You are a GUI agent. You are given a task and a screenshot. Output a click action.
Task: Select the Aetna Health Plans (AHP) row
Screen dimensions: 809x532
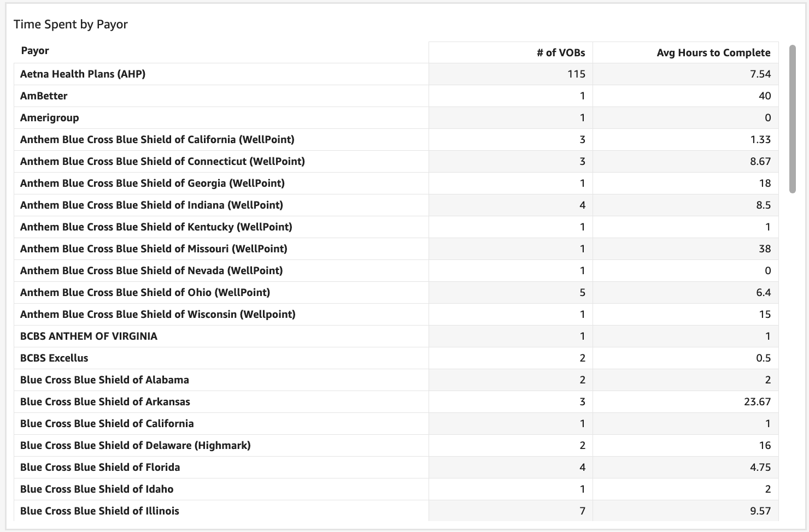[83, 74]
